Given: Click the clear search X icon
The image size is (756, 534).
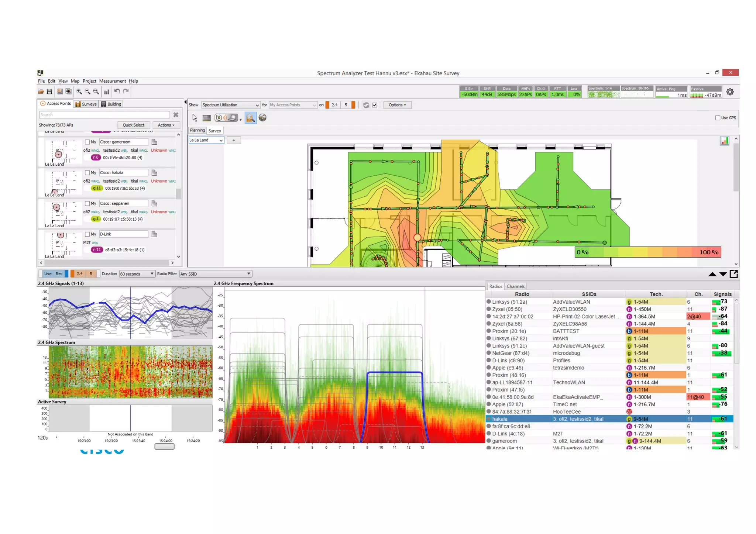Looking at the screenshot, I should click(176, 115).
